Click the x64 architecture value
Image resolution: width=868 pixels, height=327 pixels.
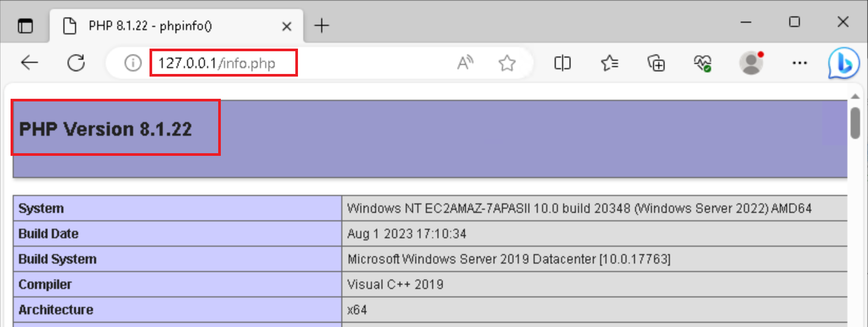tap(357, 310)
